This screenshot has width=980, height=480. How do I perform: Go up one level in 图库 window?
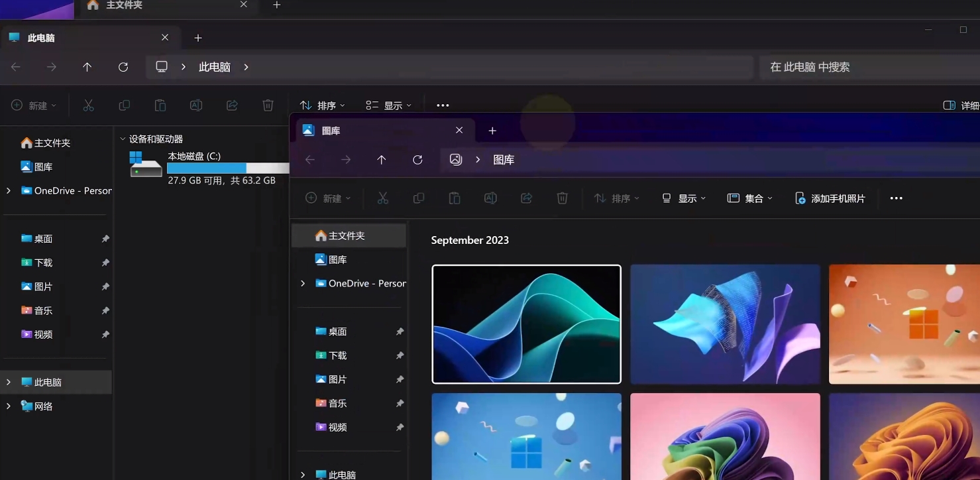point(382,160)
